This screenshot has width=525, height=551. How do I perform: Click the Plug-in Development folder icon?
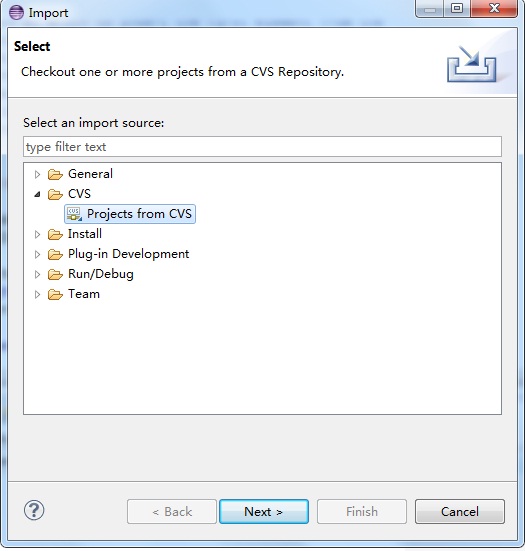[x=55, y=254]
